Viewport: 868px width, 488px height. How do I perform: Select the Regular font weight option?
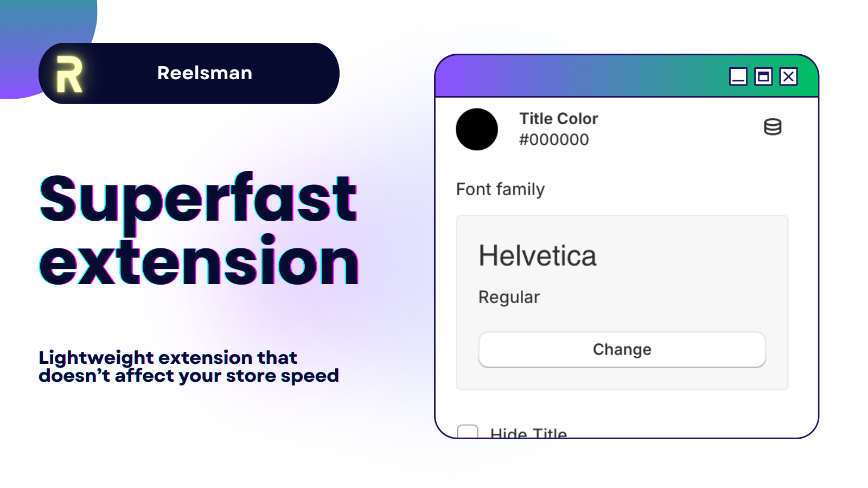coord(508,297)
